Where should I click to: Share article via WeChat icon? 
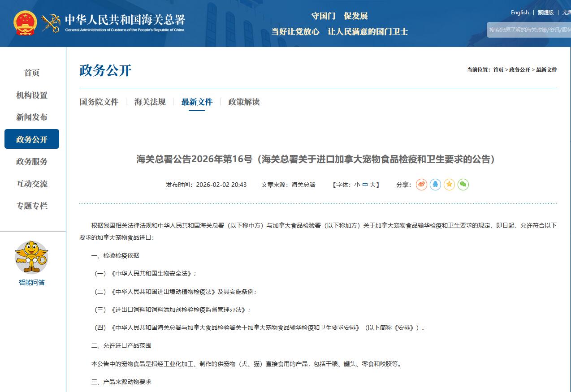coord(463,185)
